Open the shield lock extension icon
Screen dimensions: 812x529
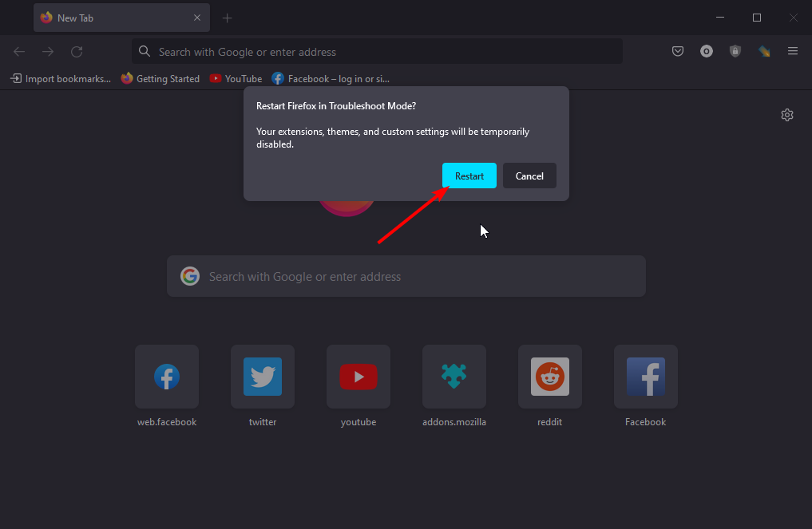[x=735, y=51]
